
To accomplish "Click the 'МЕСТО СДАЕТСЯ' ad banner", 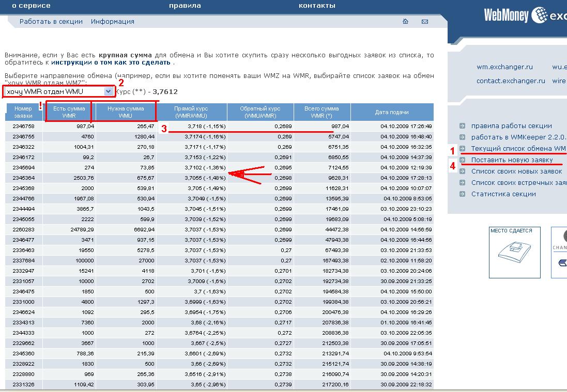I will coord(515,252).
